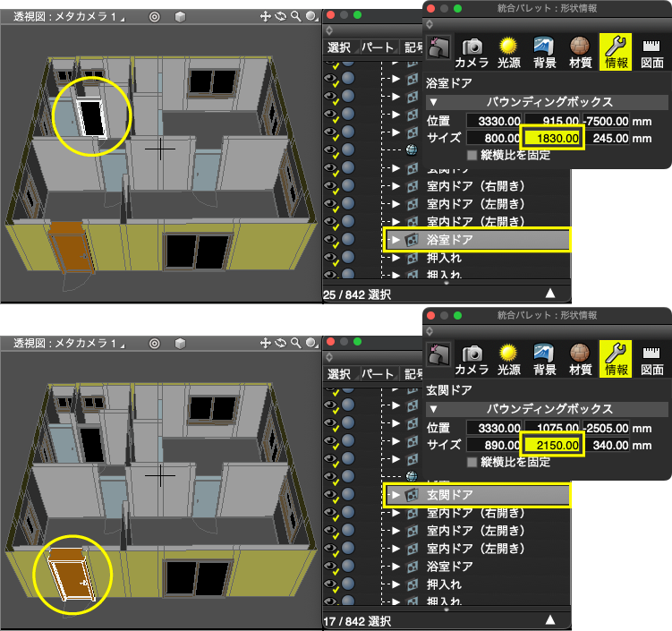Click the position field showing -7500.00

point(607,121)
